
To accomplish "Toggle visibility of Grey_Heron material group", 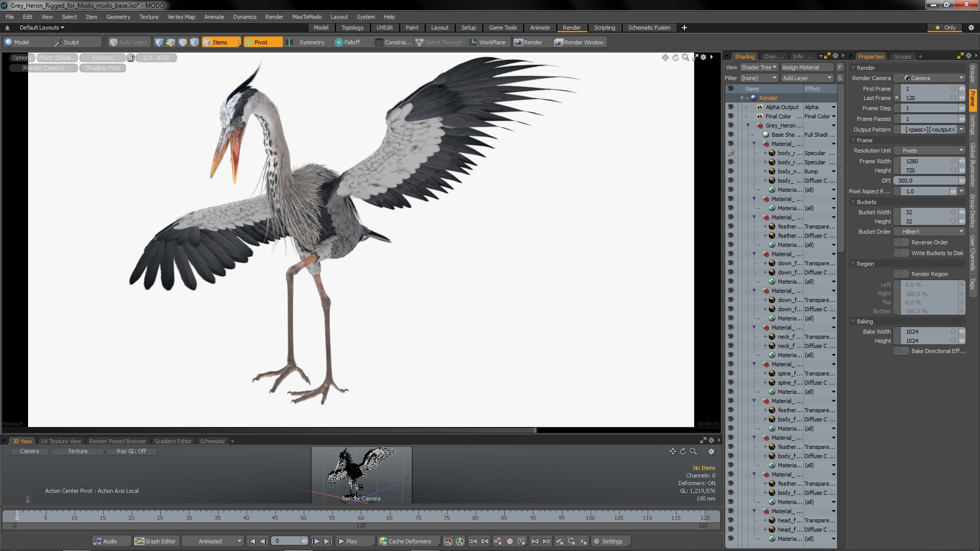I will tap(730, 126).
